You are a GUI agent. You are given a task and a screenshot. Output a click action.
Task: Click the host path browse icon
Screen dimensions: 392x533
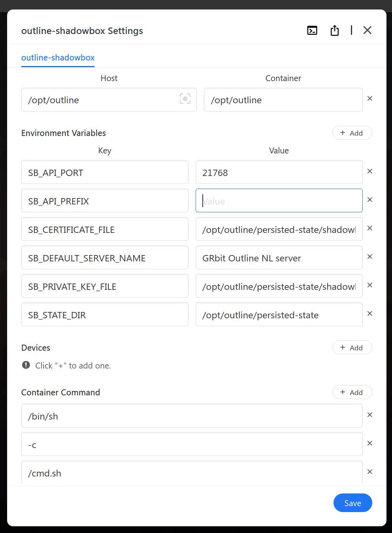pyautogui.click(x=185, y=99)
